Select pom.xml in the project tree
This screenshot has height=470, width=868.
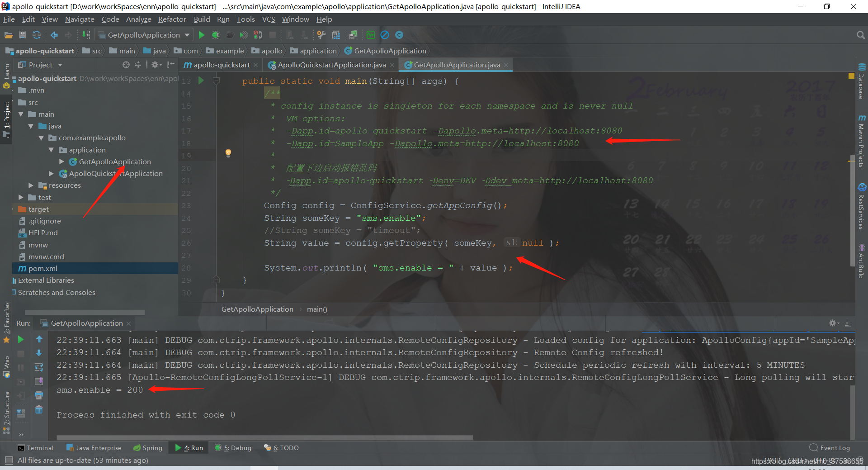click(95, 269)
